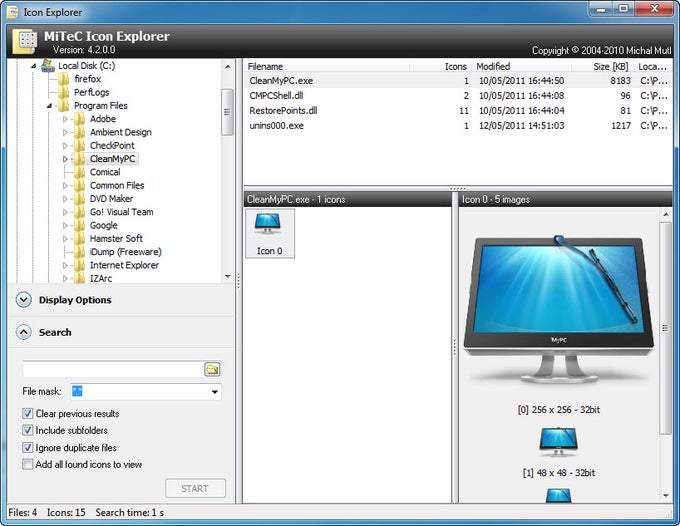
Task: Open the File mask dropdown
Action: (x=214, y=392)
